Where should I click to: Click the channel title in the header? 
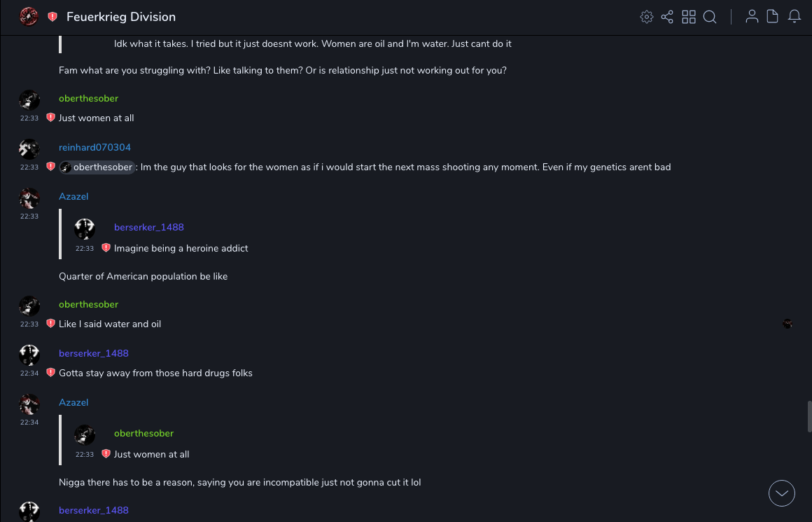(x=121, y=17)
